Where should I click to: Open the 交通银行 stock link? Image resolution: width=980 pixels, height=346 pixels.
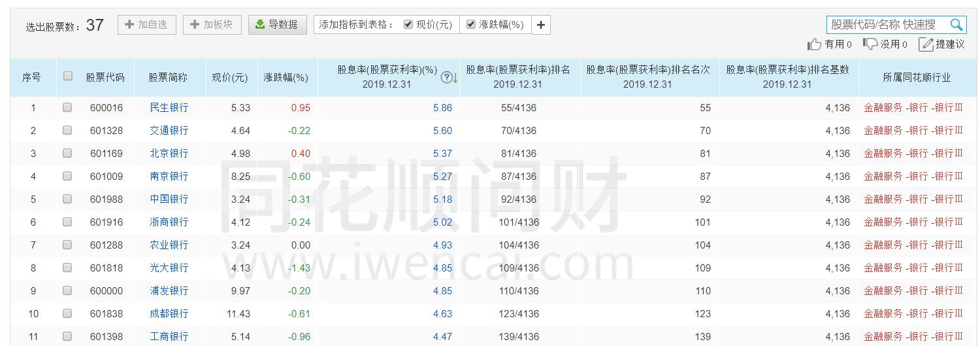(x=169, y=131)
